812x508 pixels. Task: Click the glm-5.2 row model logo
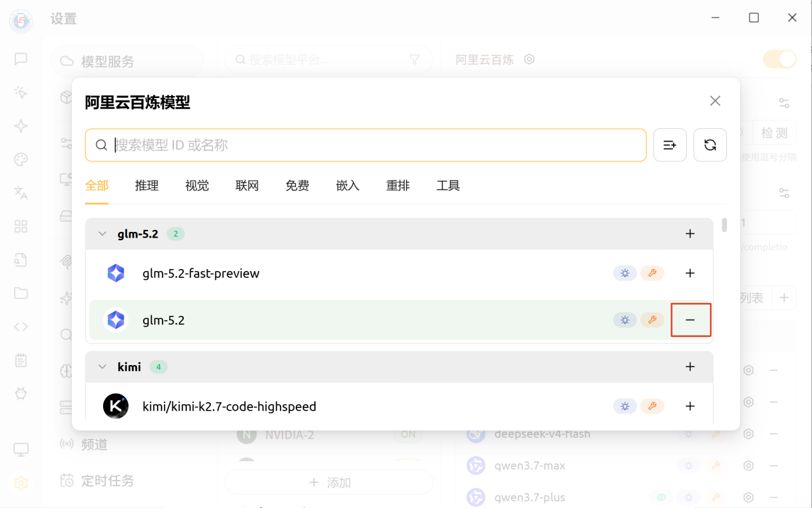click(116, 320)
